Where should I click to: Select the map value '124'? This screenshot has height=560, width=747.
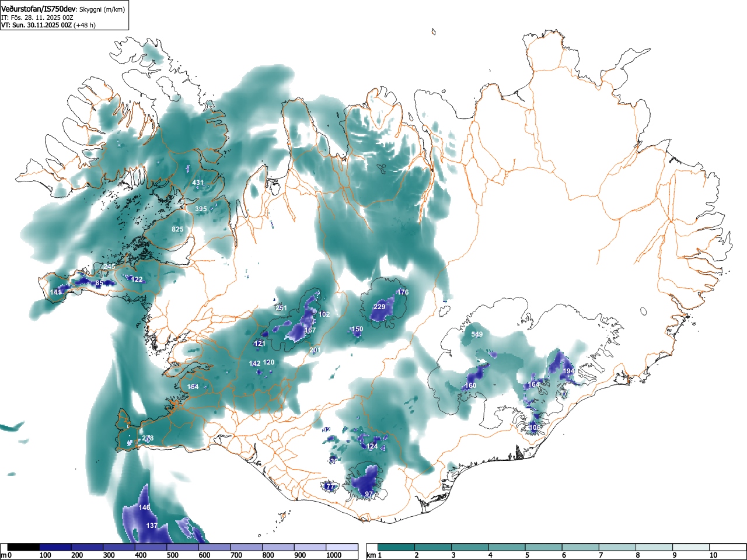point(372,446)
